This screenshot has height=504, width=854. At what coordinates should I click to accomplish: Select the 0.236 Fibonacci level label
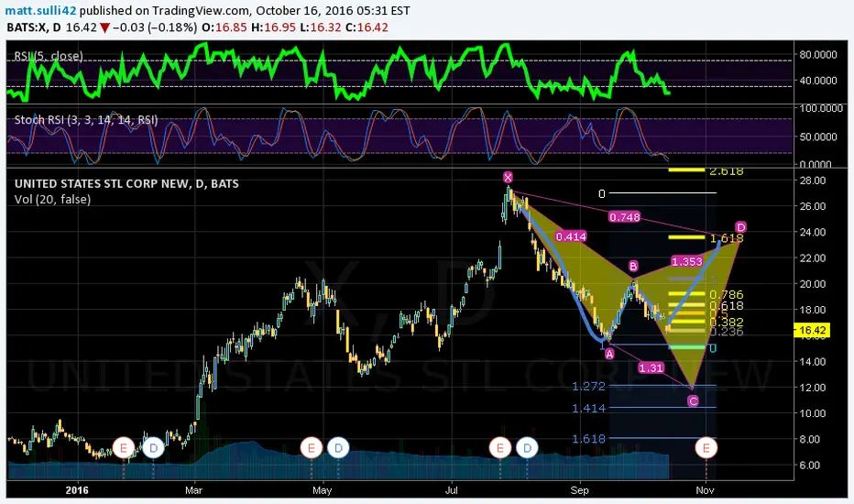point(726,332)
